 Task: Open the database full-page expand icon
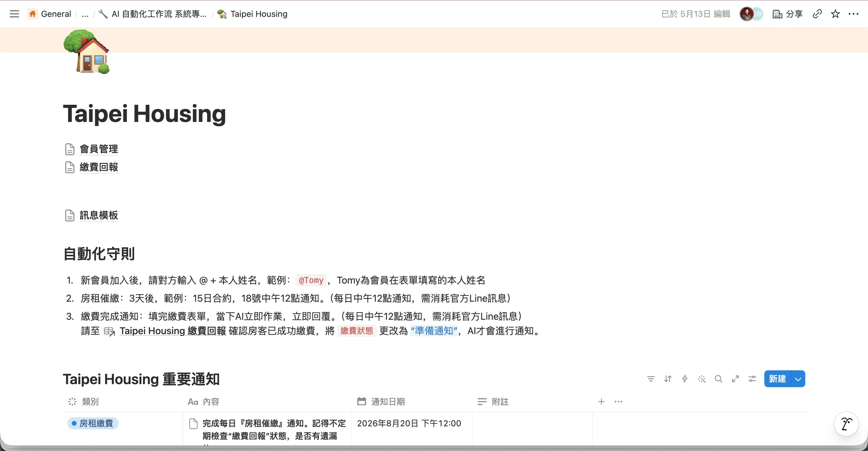point(735,379)
